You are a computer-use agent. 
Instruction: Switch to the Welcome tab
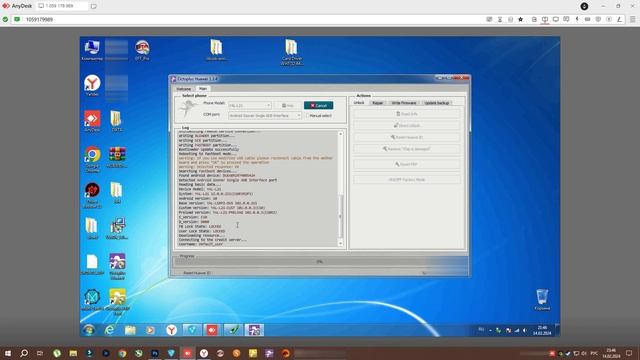pyautogui.click(x=183, y=89)
